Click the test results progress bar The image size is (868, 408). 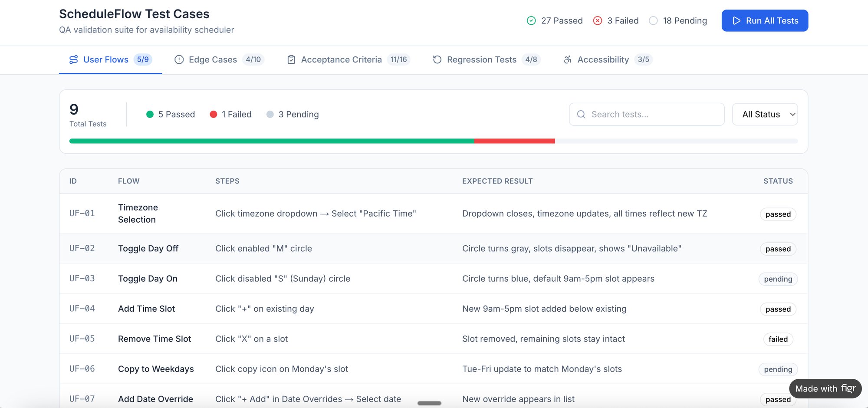point(434,141)
